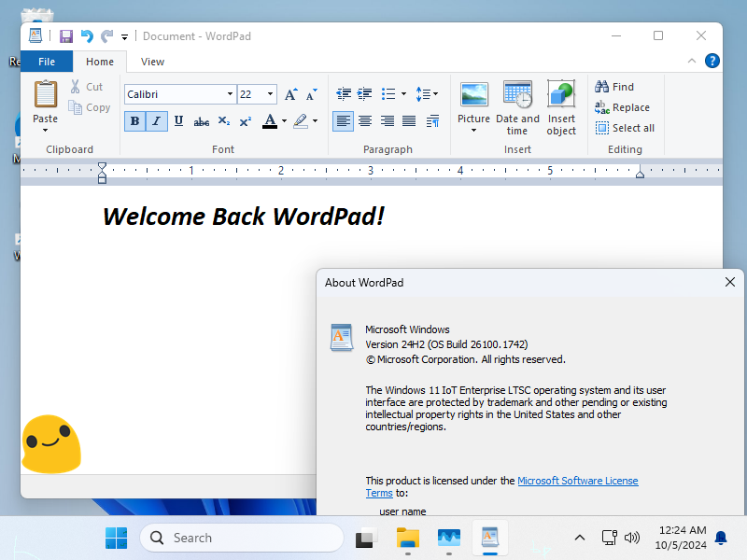Click the Redo arrow icon
The image size is (747, 560).
pos(106,36)
